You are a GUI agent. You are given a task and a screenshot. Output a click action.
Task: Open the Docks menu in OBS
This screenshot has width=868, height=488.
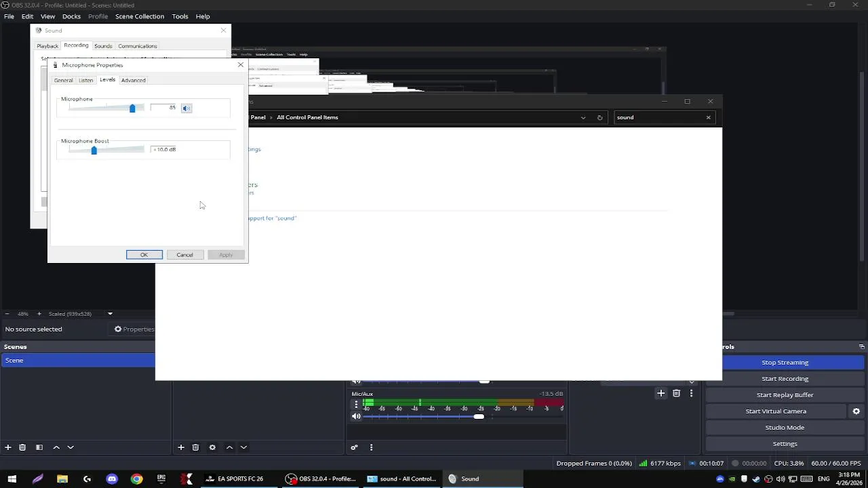click(x=71, y=16)
